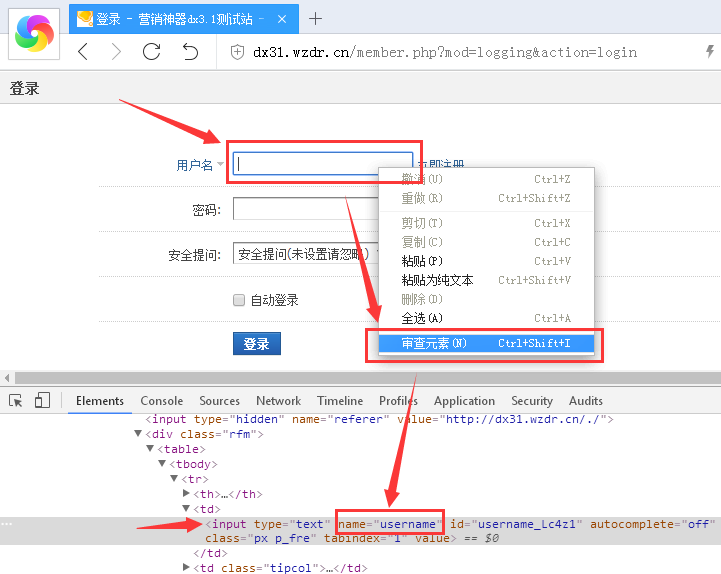
Task: Open a new tab with plus icon
Action: click(316, 18)
